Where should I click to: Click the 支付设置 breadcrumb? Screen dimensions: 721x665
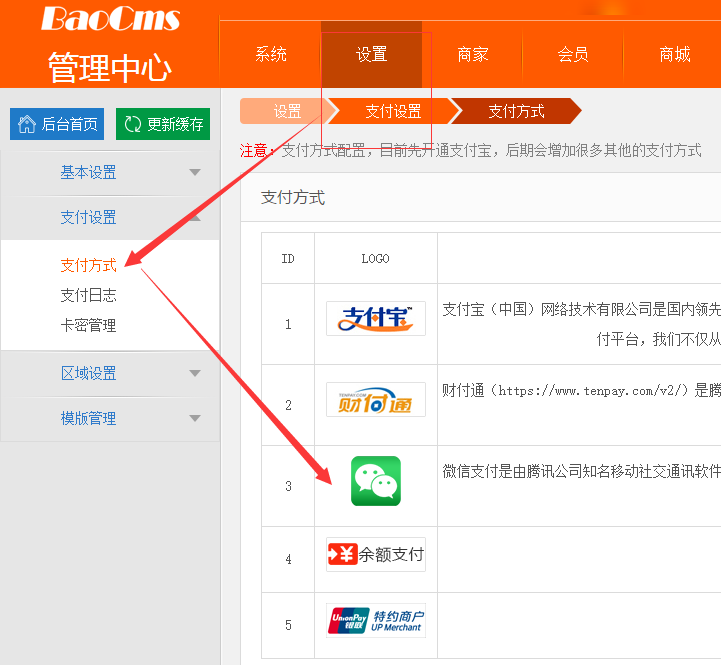393,111
